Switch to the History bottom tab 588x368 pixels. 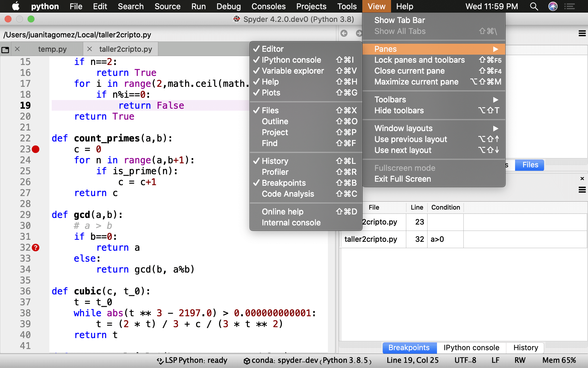coord(525,348)
